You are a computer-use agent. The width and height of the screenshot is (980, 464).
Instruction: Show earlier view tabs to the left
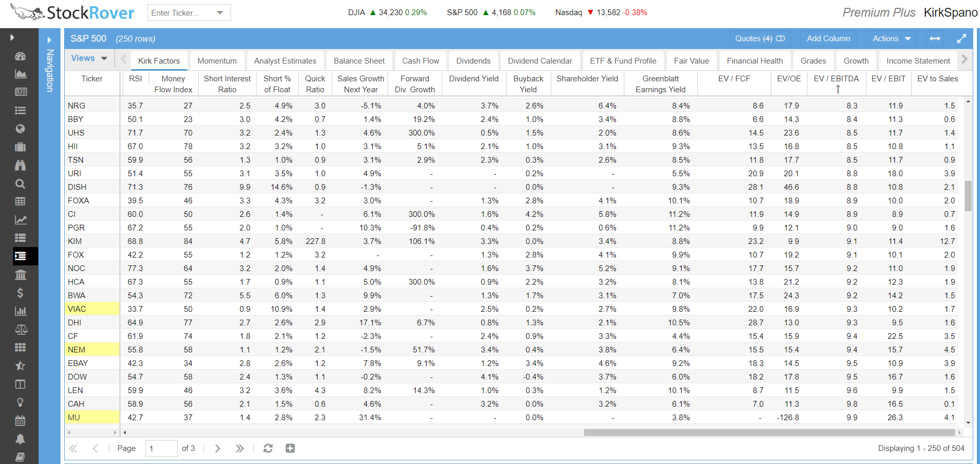click(124, 59)
